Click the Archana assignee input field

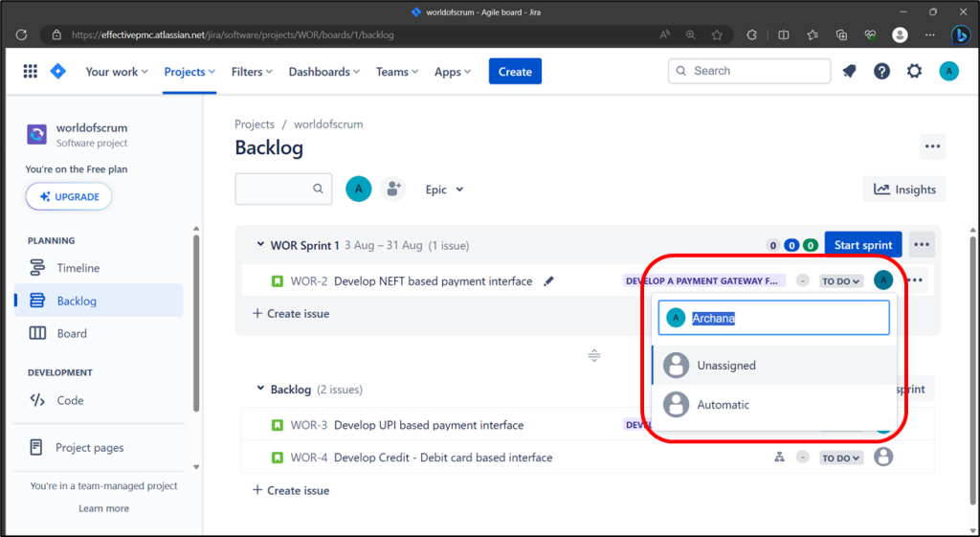point(773,318)
